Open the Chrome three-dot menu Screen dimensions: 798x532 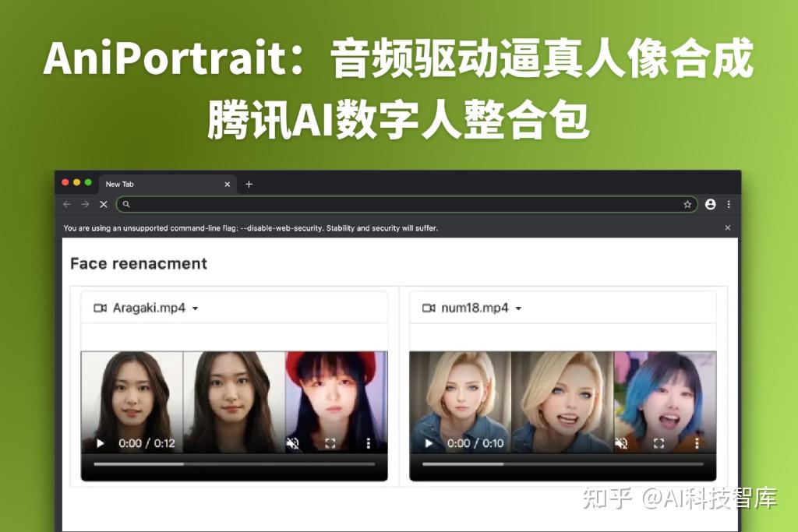coord(729,203)
